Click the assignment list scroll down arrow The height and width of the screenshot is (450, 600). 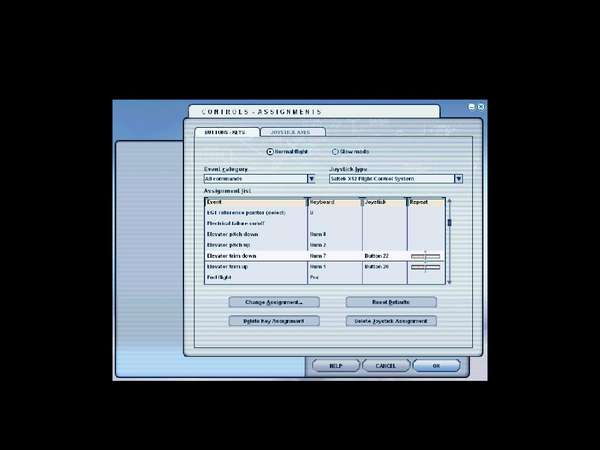click(x=449, y=282)
